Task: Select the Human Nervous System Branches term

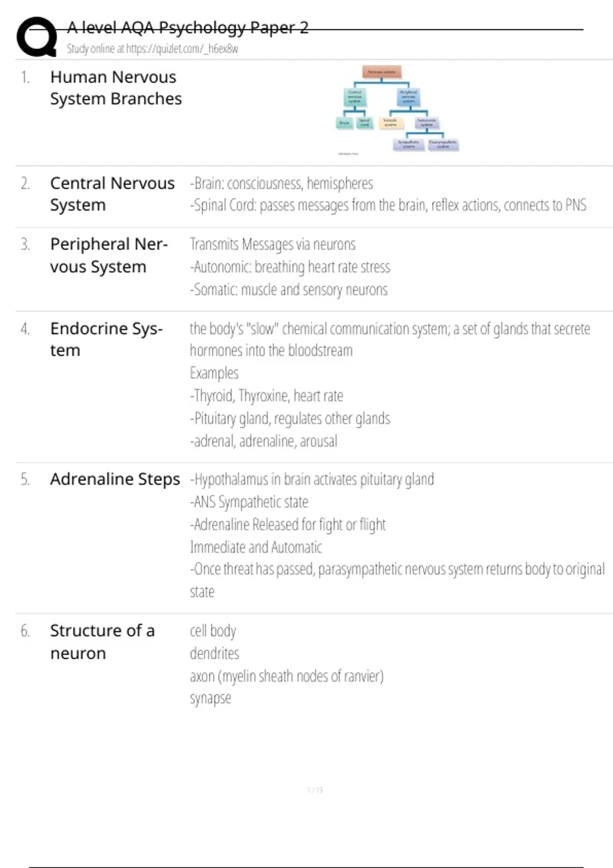Action: tap(116, 88)
